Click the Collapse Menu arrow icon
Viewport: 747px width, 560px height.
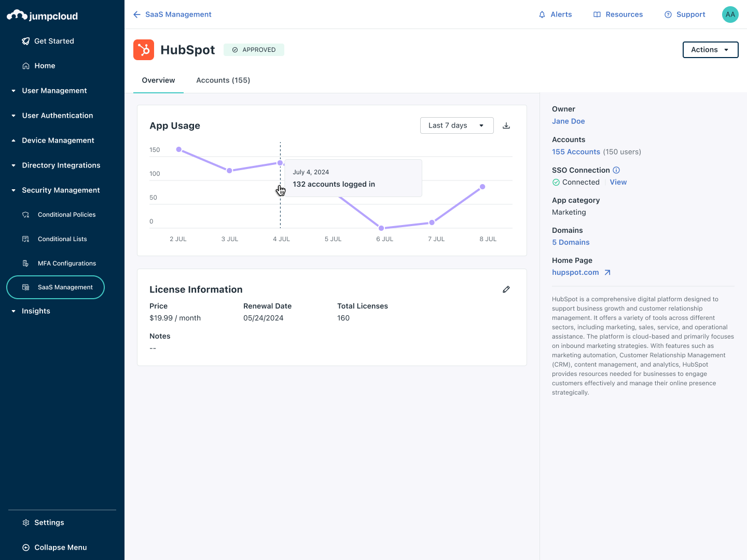click(25, 548)
